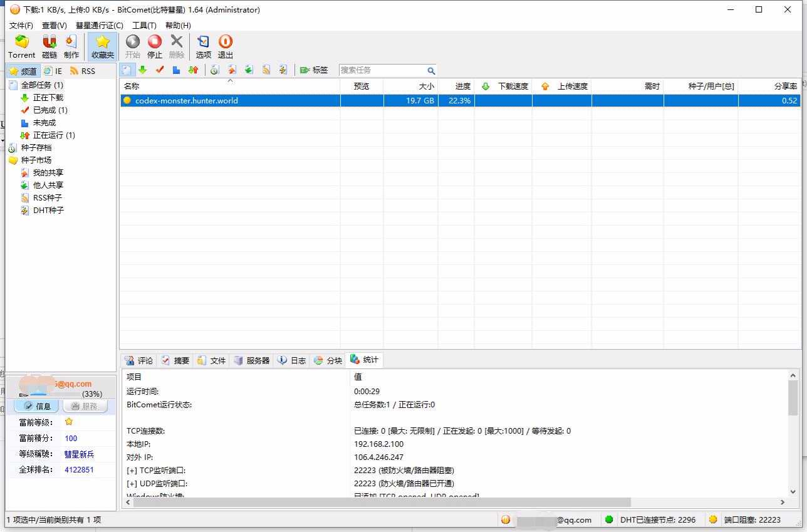
Task: Open the 日志 log tab
Action: (291, 360)
